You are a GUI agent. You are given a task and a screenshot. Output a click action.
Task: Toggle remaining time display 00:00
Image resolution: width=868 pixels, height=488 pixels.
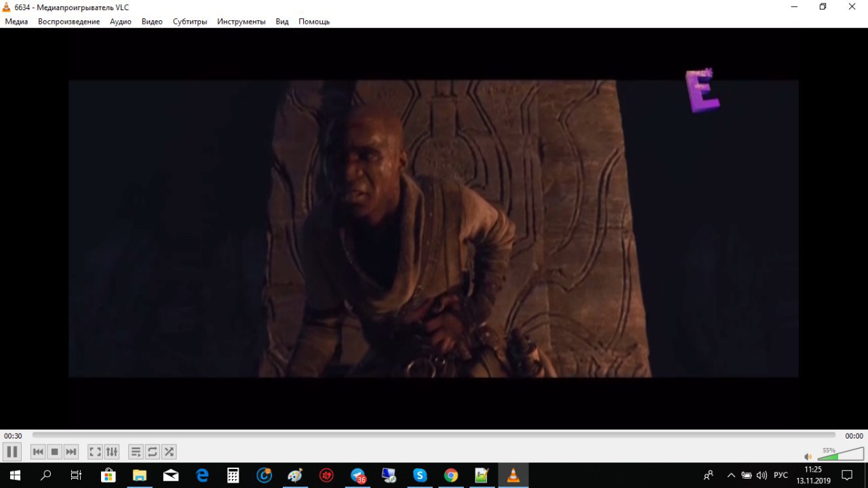click(854, 436)
